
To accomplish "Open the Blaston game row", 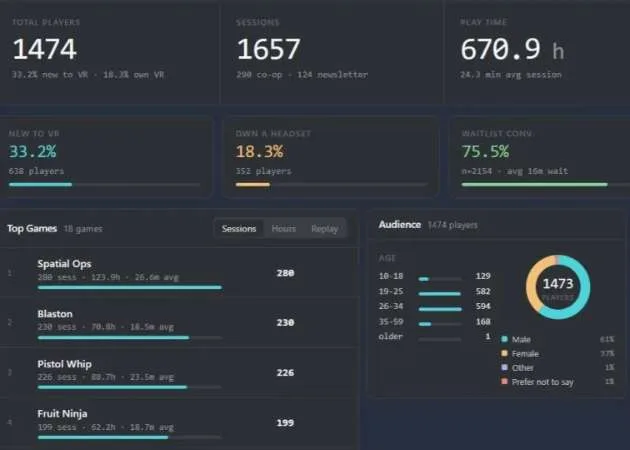I will coord(178,323).
